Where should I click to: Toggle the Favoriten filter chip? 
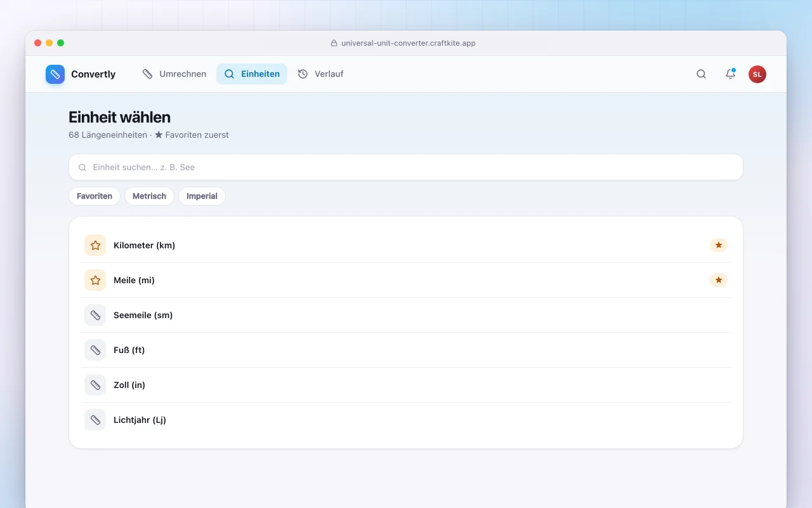tap(95, 196)
